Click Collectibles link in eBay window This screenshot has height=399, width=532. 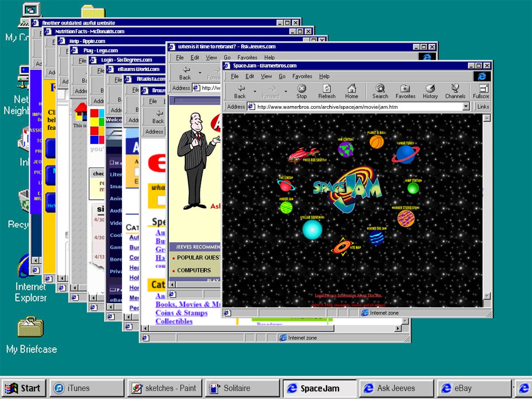pyautogui.click(x=174, y=321)
